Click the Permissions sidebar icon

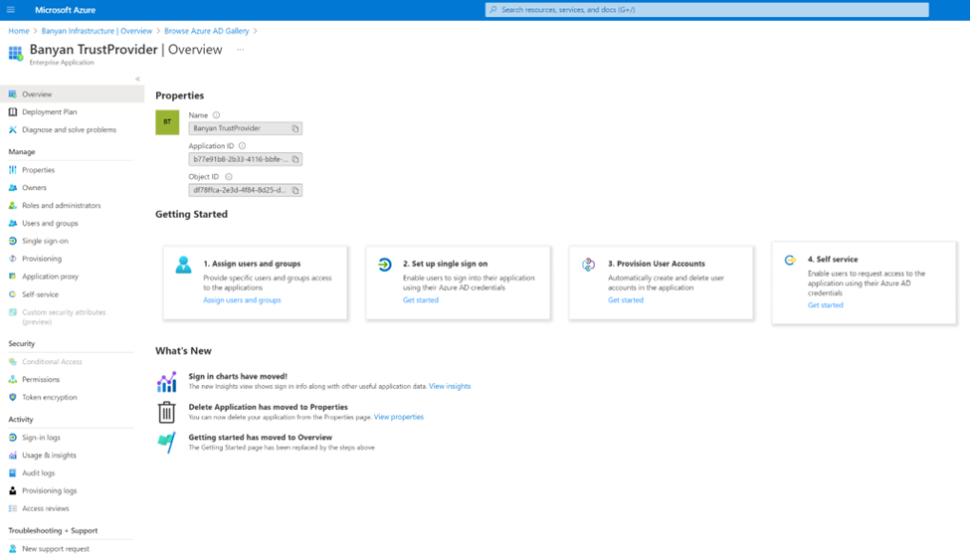click(12, 379)
